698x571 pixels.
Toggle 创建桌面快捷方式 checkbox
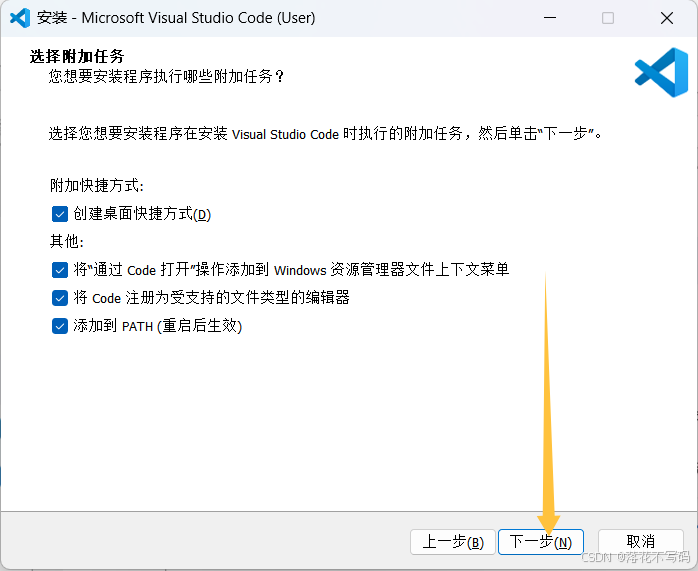(60, 214)
